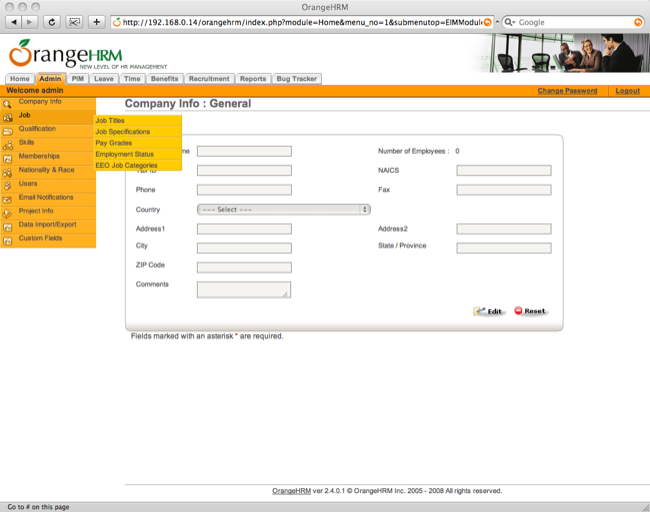650x512 pixels.
Task: Click the Comments text area
Action: [244, 289]
